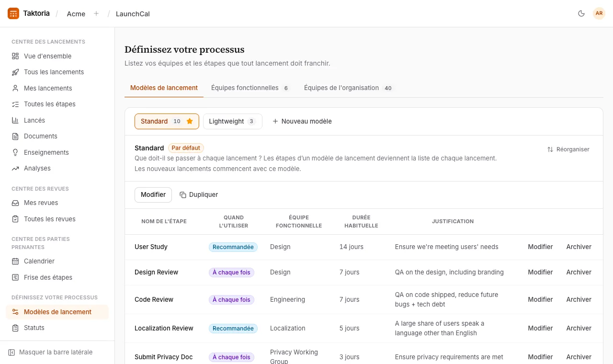Archive the User Study step
The height and width of the screenshot is (364, 613).
click(579, 247)
